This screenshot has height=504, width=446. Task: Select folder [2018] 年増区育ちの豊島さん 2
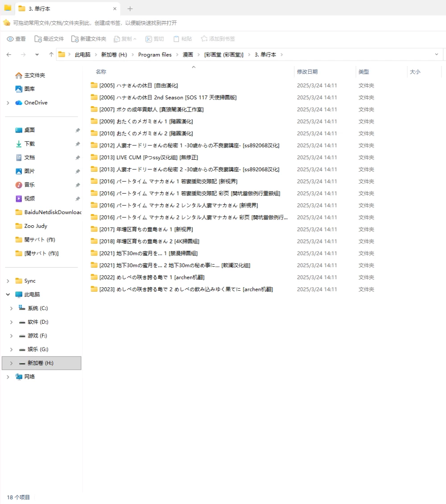149,241
